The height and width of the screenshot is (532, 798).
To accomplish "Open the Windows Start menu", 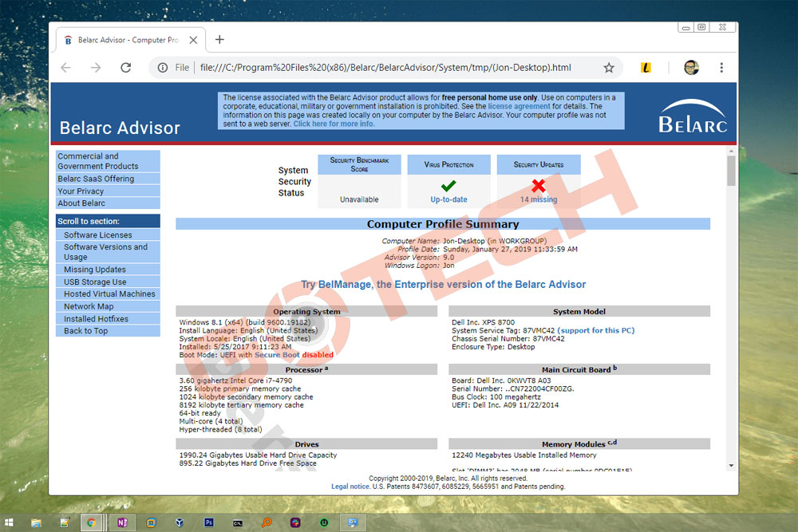I will [10, 522].
